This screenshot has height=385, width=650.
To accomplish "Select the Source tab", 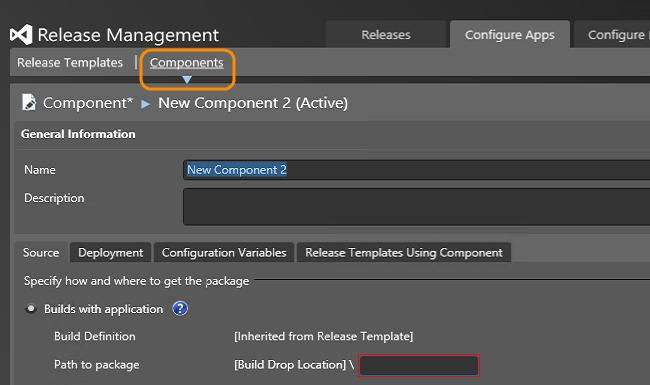I will tap(41, 252).
